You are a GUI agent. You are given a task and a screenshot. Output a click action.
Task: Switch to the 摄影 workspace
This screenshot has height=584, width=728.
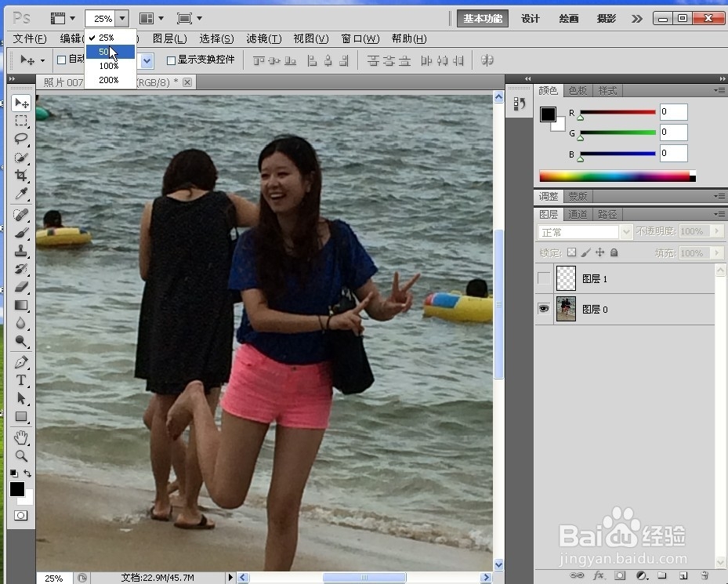coord(606,19)
